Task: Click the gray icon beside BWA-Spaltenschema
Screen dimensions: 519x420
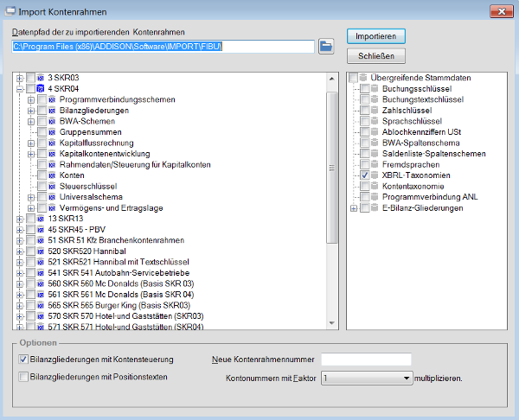Action: (375, 143)
